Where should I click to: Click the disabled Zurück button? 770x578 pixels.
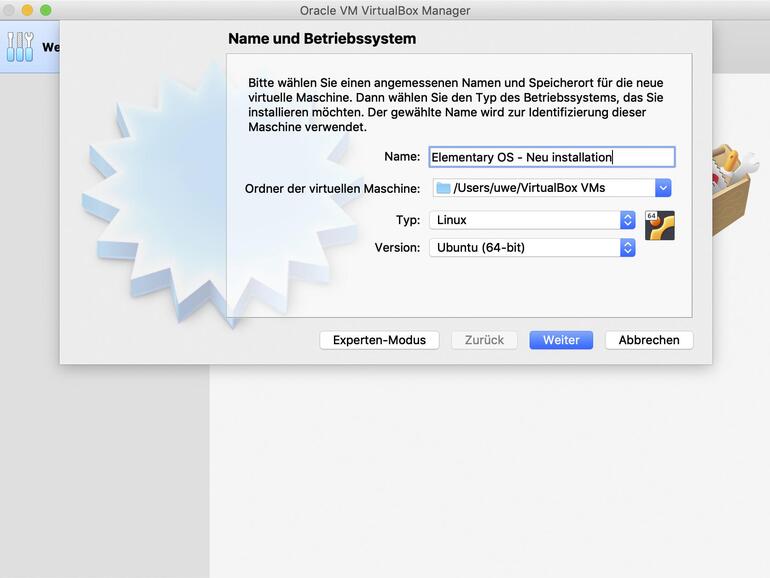[484, 340]
